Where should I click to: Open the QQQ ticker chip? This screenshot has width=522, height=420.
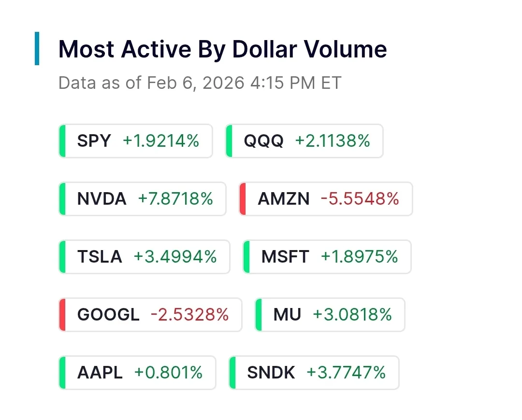tap(304, 141)
